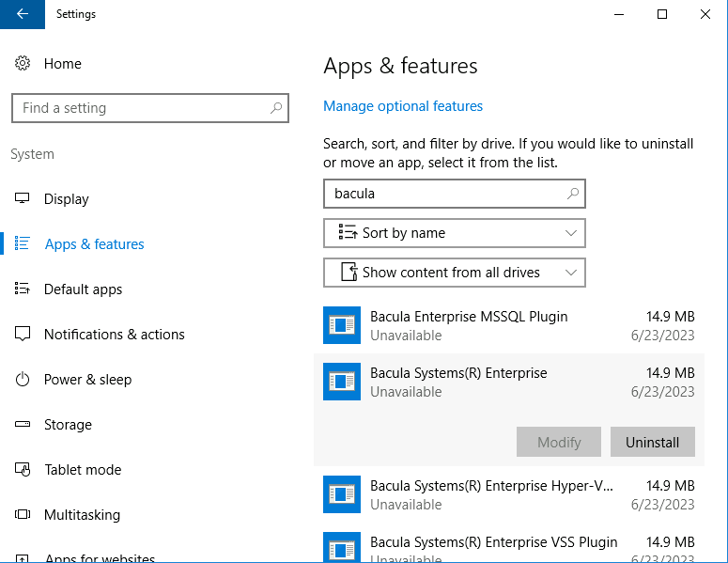Click the Display monitor icon in sidebar
This screenshot has height=563, width=728.
click(23, 199)
